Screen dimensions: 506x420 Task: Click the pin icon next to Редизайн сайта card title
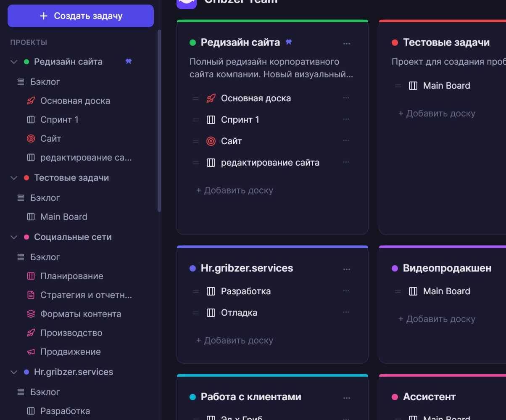(289, 42)
